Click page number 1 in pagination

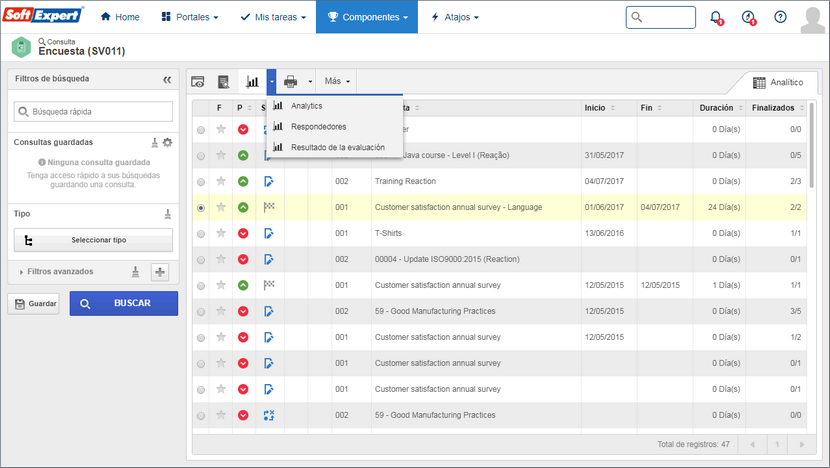[x=777, y=445]
